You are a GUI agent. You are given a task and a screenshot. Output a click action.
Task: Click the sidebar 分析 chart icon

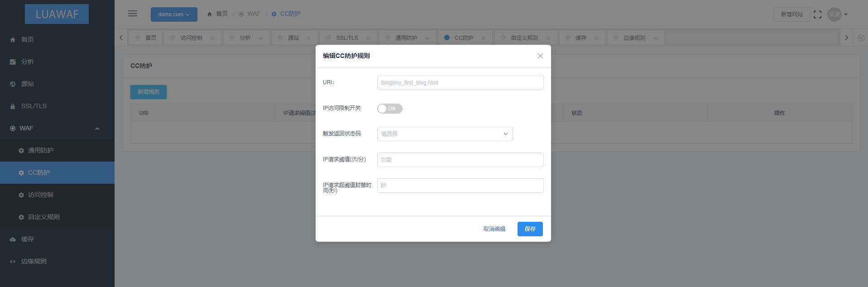(13, 62)
